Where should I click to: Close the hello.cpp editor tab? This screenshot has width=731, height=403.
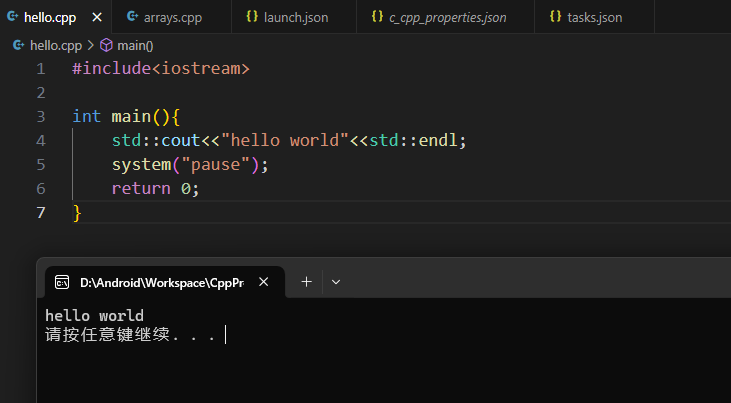tap(96, 17)
